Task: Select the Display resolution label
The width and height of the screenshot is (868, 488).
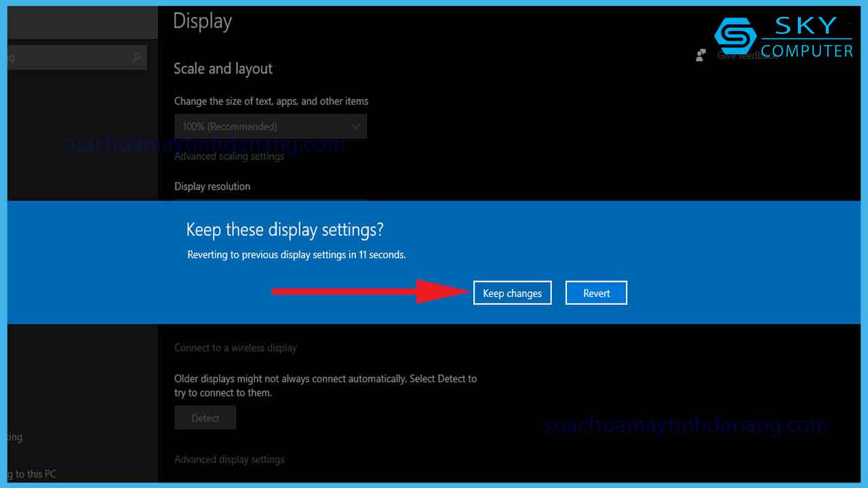Action: click(212, 186)
